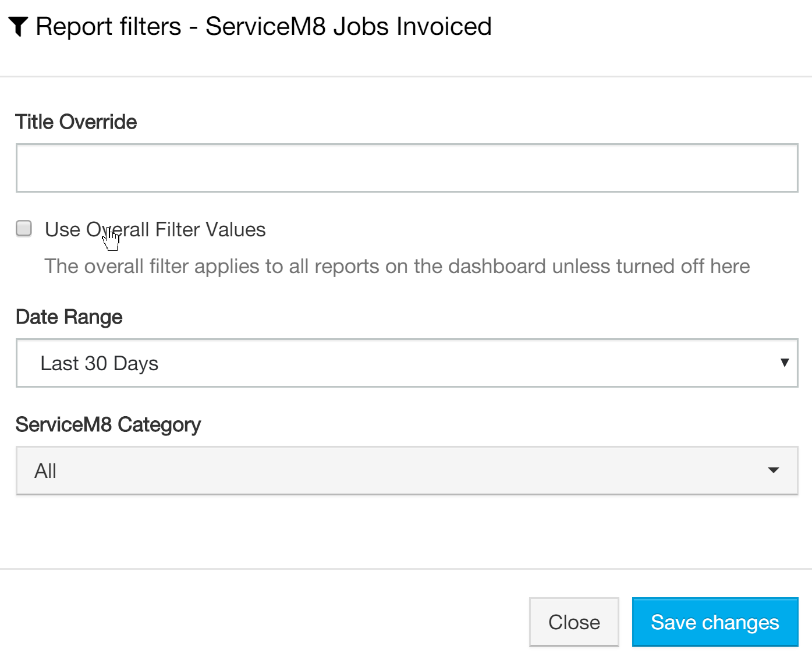Click the "Title Override" field label
This screenshot has width=812, height=656.
point(76,122)
